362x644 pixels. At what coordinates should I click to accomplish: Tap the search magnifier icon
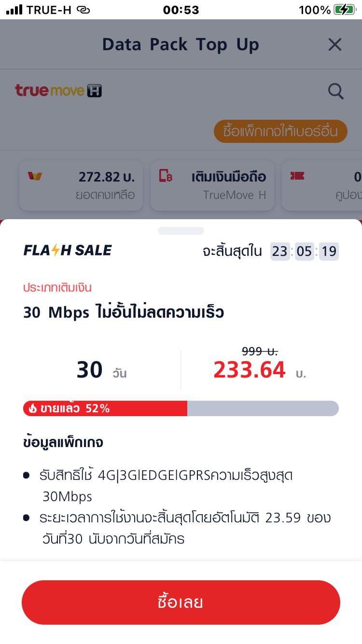tap(335, 91)
